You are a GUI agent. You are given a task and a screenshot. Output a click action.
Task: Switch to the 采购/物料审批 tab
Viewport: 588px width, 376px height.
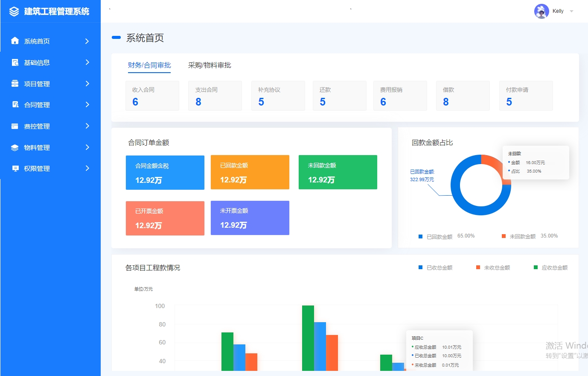210,65
